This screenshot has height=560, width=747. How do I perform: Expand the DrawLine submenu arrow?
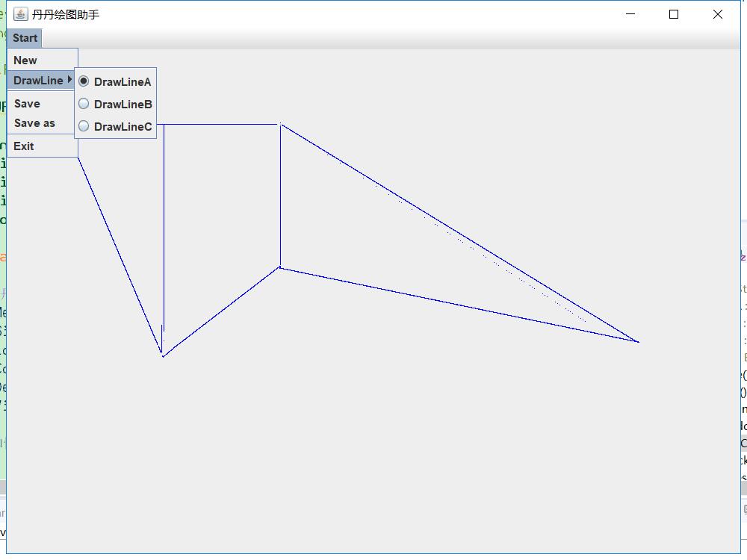point(69,80)
